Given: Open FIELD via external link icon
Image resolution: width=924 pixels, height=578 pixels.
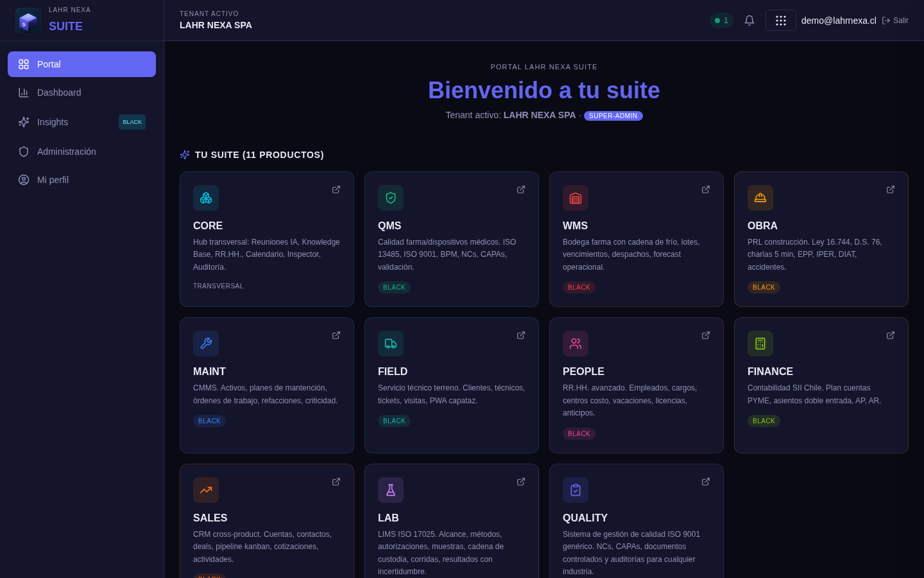Looking at the screenshot, I should 521,335.
